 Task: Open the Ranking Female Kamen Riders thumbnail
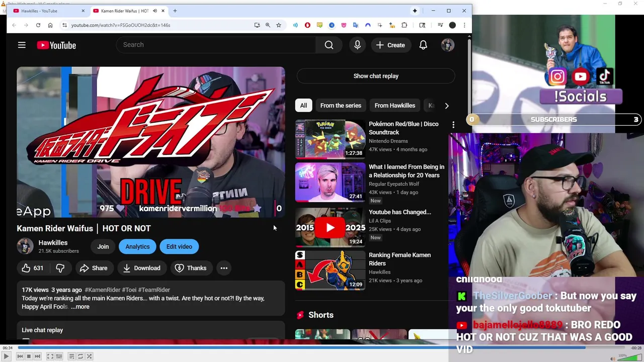330,270
